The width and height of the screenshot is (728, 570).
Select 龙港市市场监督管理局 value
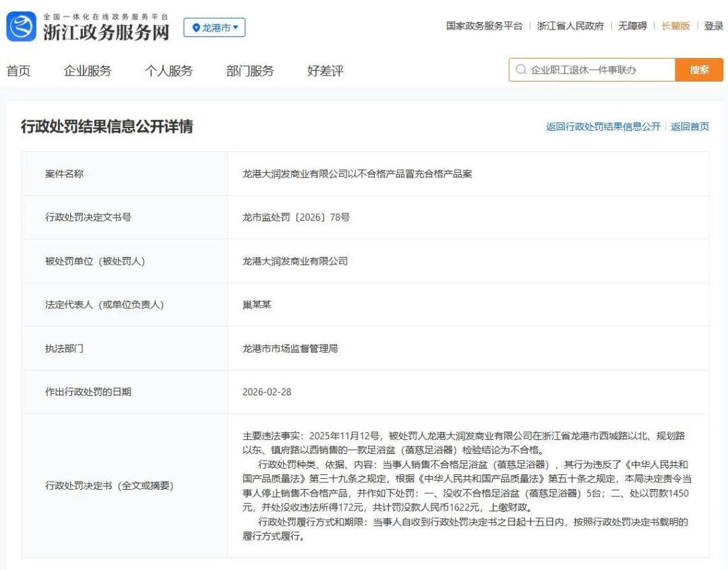[x=290, y=349]
